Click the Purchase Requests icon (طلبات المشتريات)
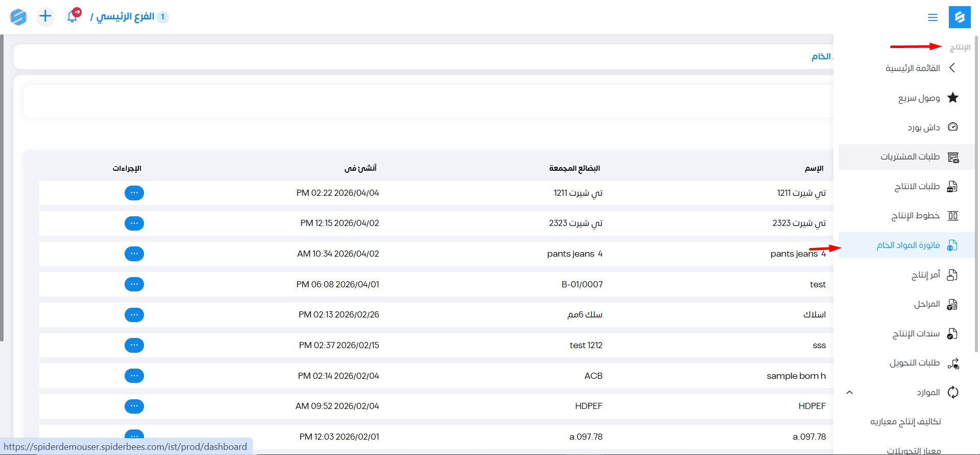The width and height of the screenshot is (980, 455). coord(952,157)
